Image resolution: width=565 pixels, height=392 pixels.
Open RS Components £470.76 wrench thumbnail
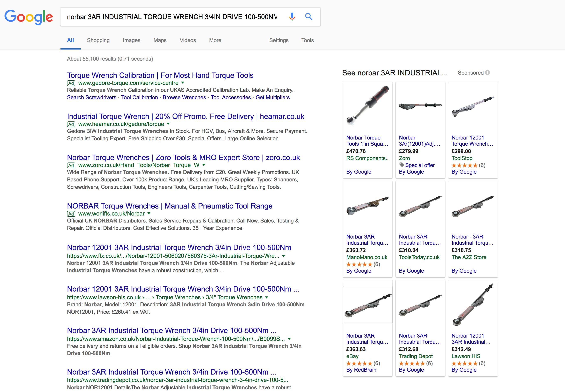click(368, 106)
